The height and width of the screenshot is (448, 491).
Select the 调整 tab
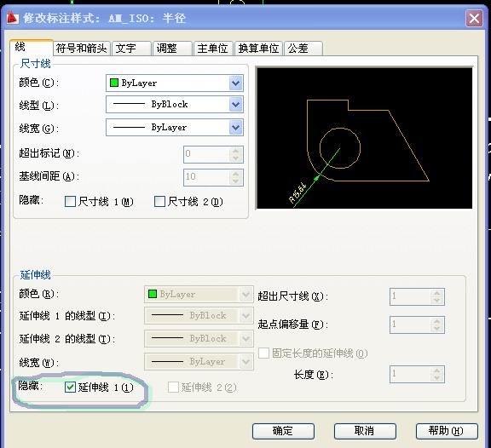pyautogui.click(x=172, y=49)
